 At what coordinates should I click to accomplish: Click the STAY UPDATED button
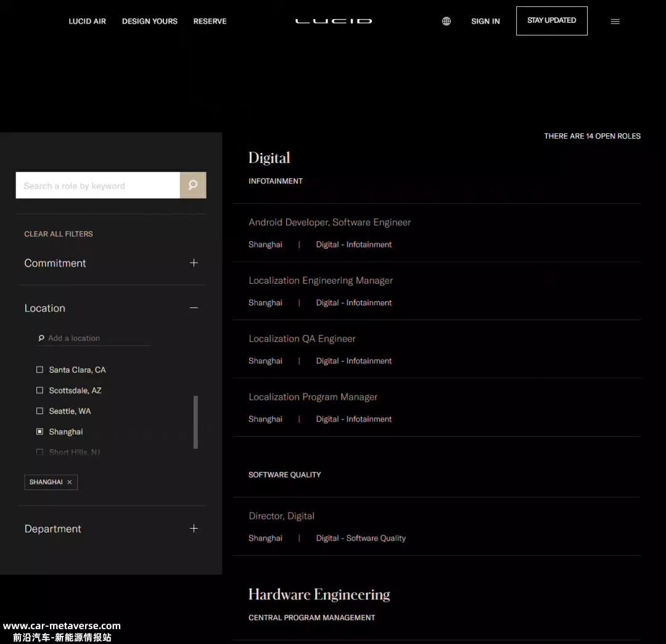[x=552, y=21]
